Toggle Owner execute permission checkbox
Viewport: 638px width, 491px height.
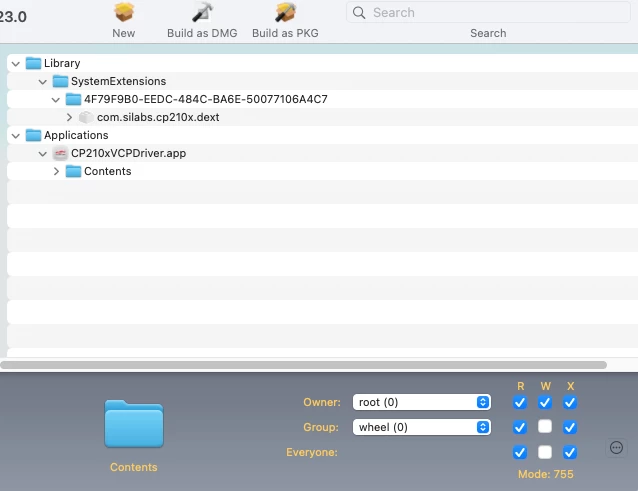[570, 402]
